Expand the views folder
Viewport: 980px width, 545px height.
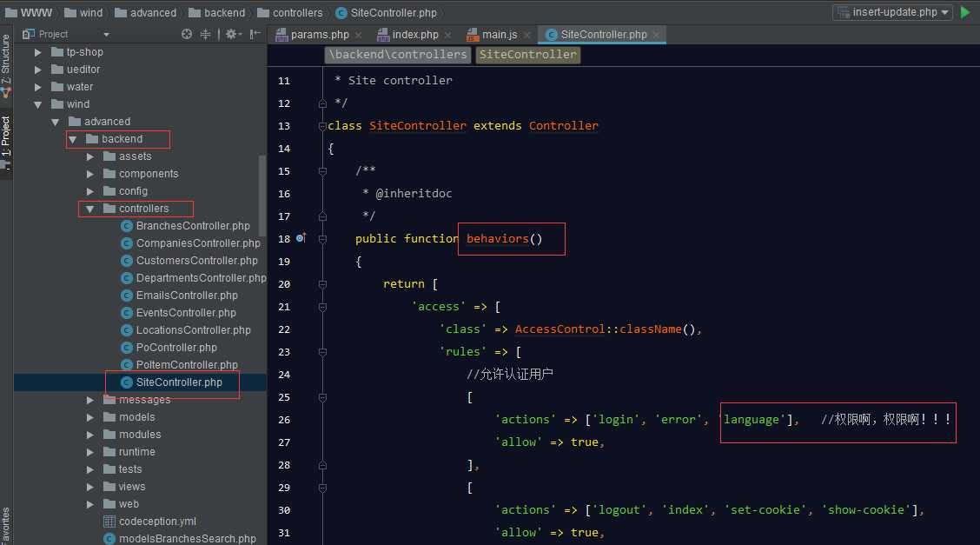[90, 487]
